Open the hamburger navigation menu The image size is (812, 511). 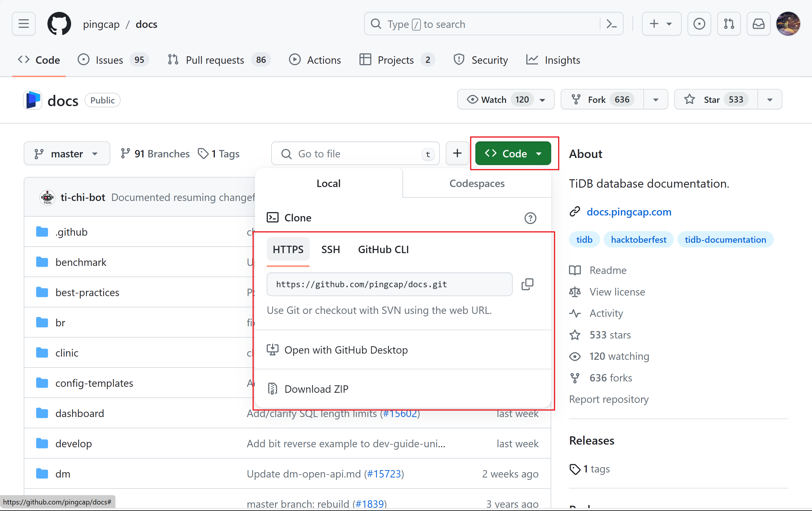point(24,24)
